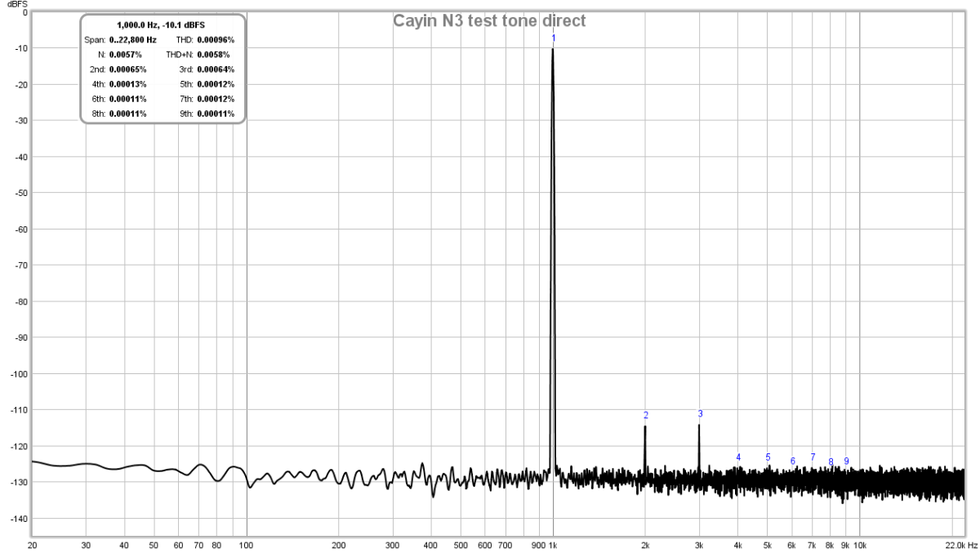Image resolution: width=980 pixels, height=553 pixels.
Task: Click harmonic marker 5 near 5k
Action: pos(768,457)
